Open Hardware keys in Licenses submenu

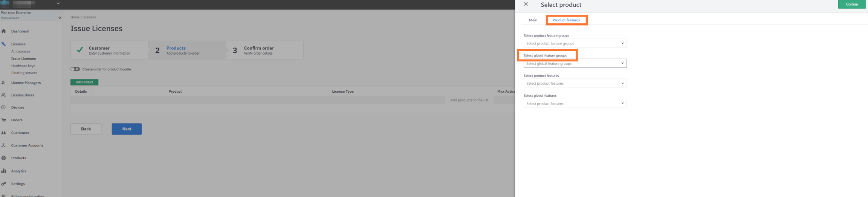coord(23,66)
